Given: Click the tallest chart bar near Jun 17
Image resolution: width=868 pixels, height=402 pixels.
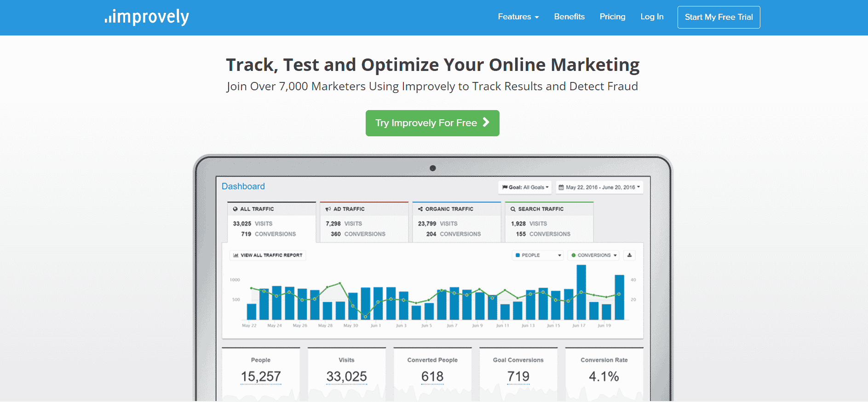Looking at the screenshot, I should pyautogui.click(x=581, y=292).
